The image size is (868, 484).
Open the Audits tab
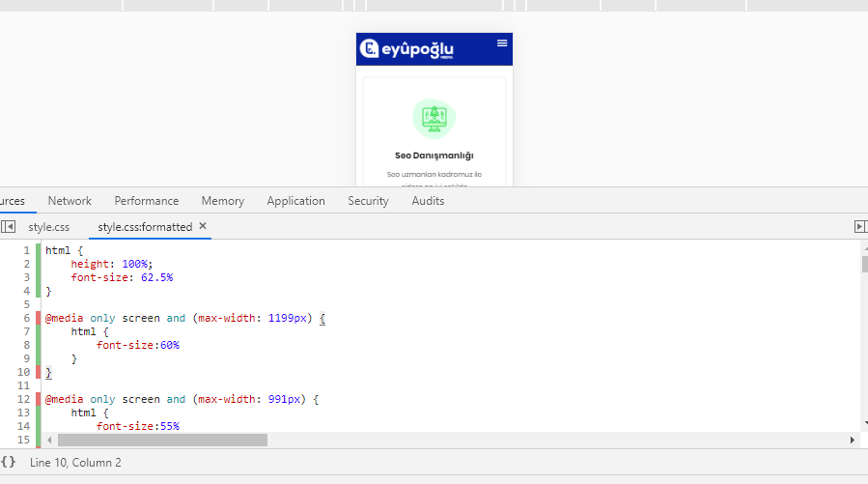click(x=428, y=201)
